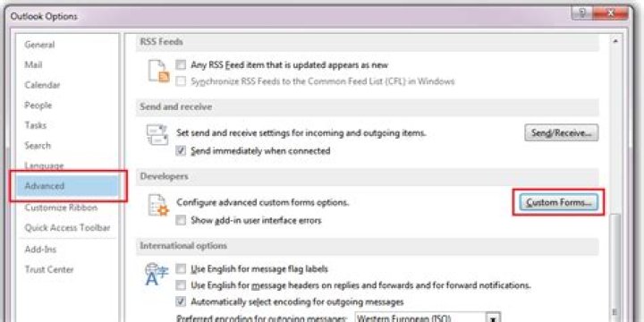Check Use English for message flag labels
The height and width of the screenshot is (322, 644).
181,269
